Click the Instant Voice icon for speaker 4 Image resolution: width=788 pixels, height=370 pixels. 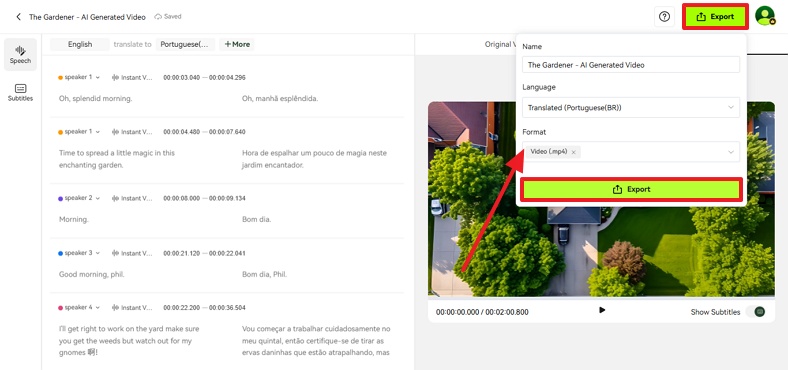click(x=116, y=307)
